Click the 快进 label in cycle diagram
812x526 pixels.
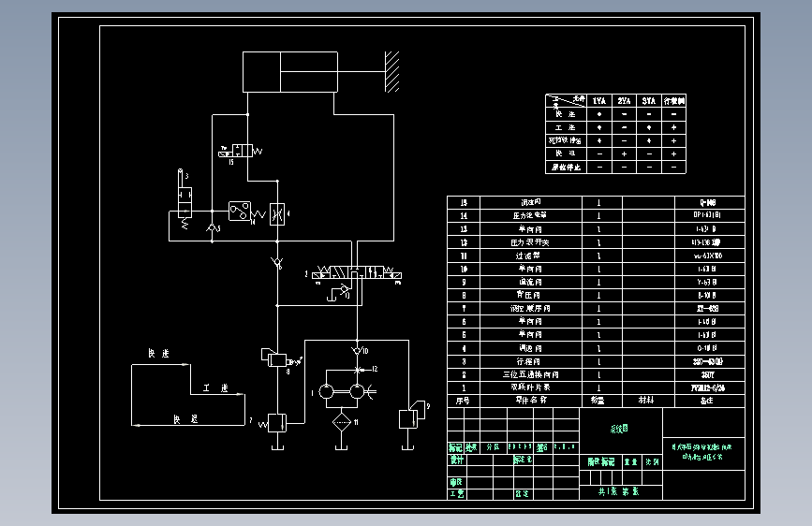click(x=158, y=353)
